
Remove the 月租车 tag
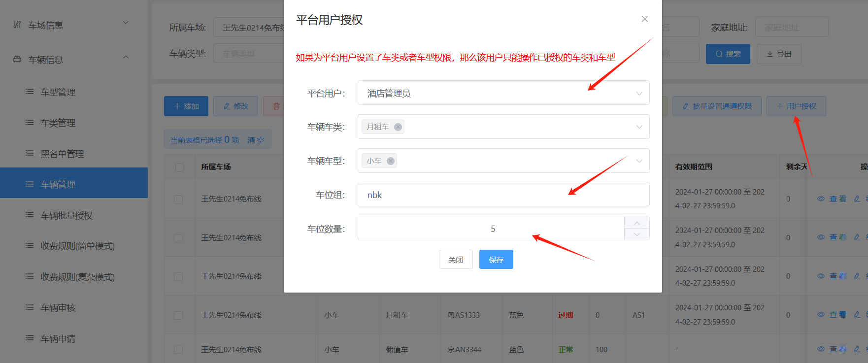point(398,127)
